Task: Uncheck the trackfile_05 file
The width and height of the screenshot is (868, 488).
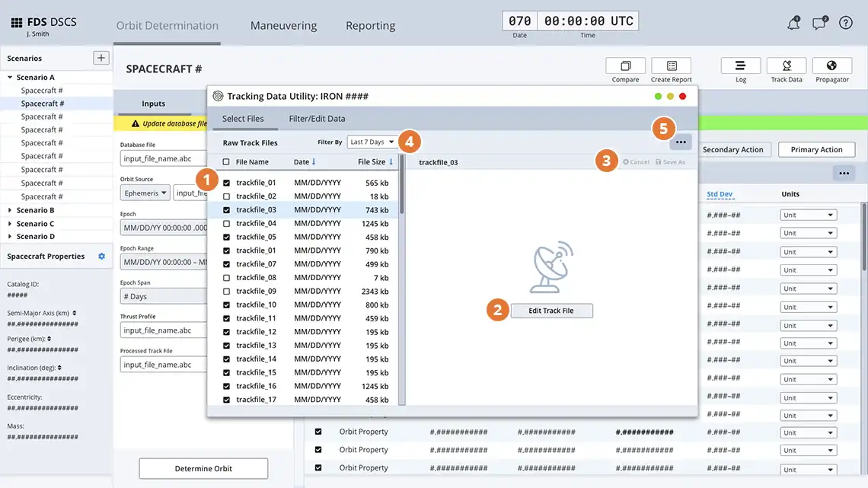Action: (x=227, y=236)
